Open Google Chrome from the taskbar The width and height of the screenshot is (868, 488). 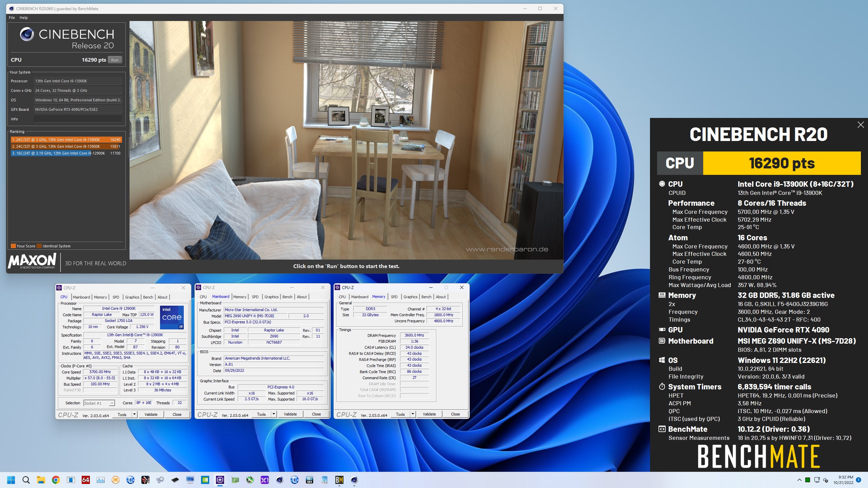click(x=56, y=480)
